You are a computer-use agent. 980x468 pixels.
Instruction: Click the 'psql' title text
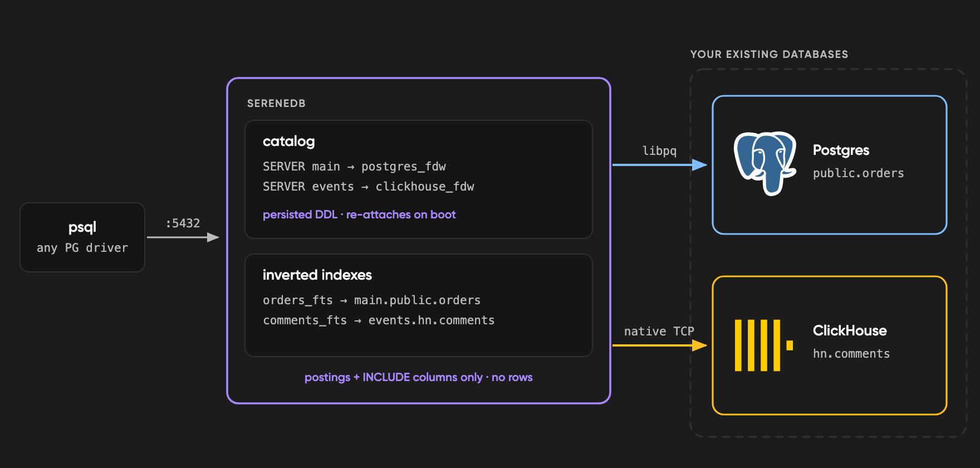[82, 227]
